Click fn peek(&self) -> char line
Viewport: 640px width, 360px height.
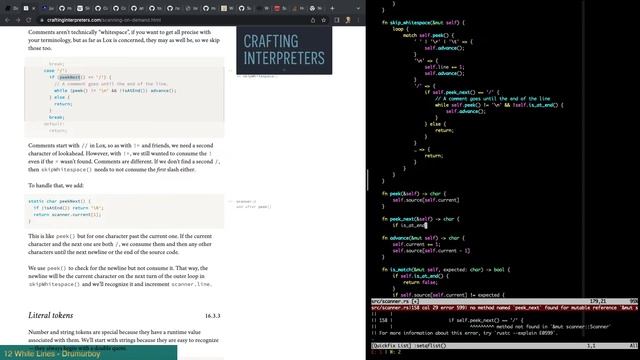tap(414, 193)
